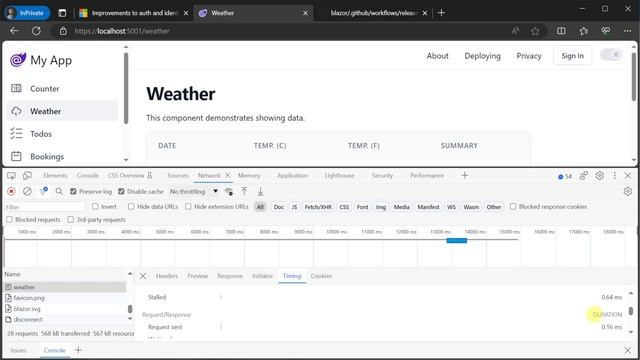Switch to the Sources panel
Screen dimensions: 640x360
pos(178,176)
